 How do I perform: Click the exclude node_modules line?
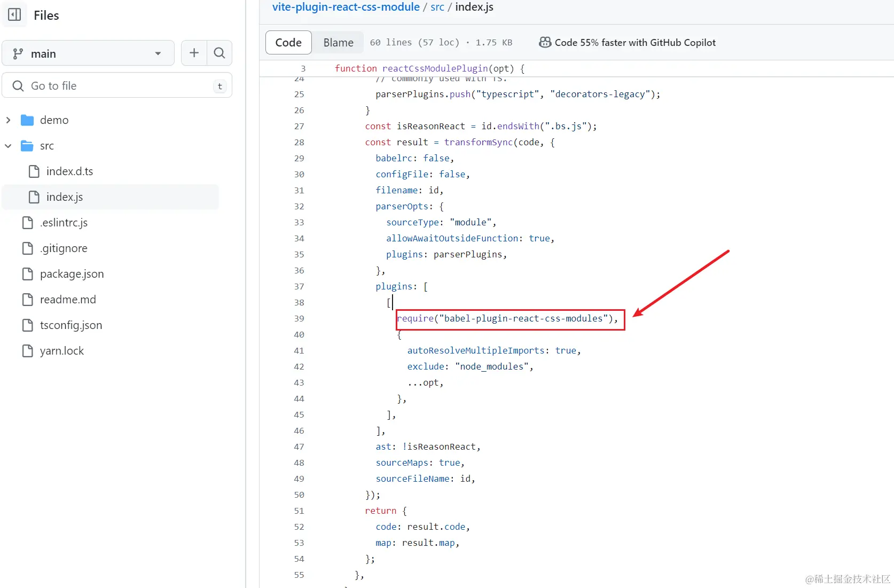click(x=470, y=366)
